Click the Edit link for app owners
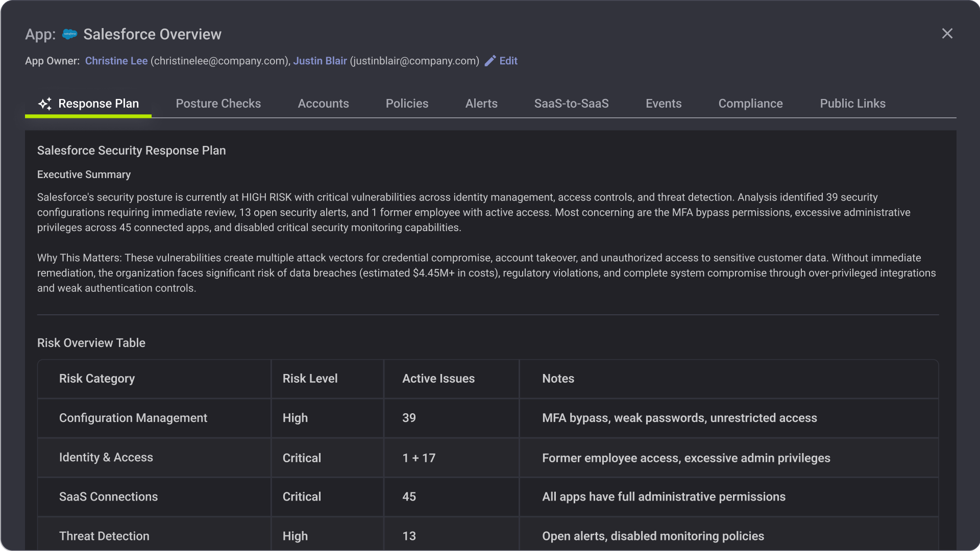980x551 pixels. 508,61
